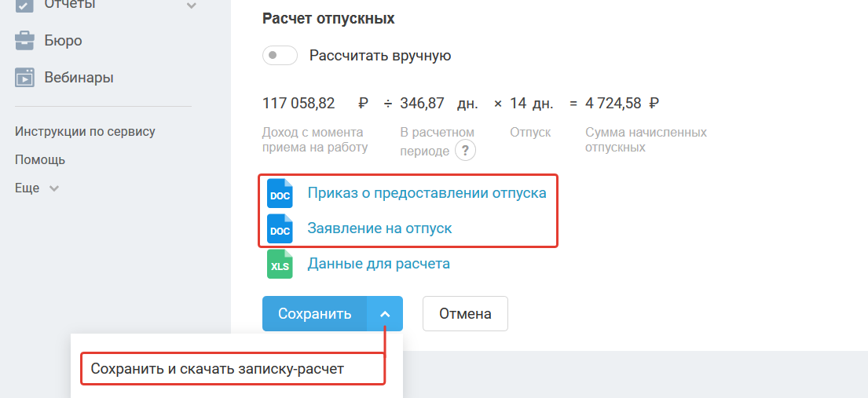Click the Вебинары video icon
This screenshot has width=868, height=398.
(24, 78)
